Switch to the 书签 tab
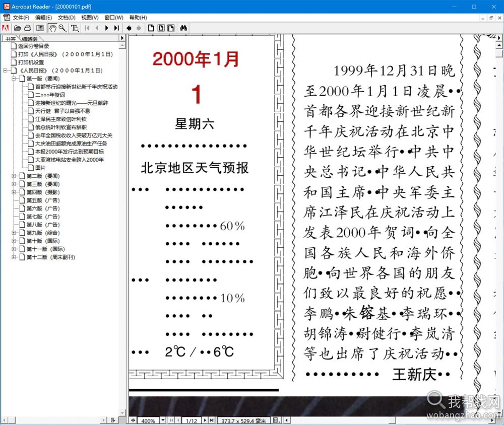 (11, 39)
